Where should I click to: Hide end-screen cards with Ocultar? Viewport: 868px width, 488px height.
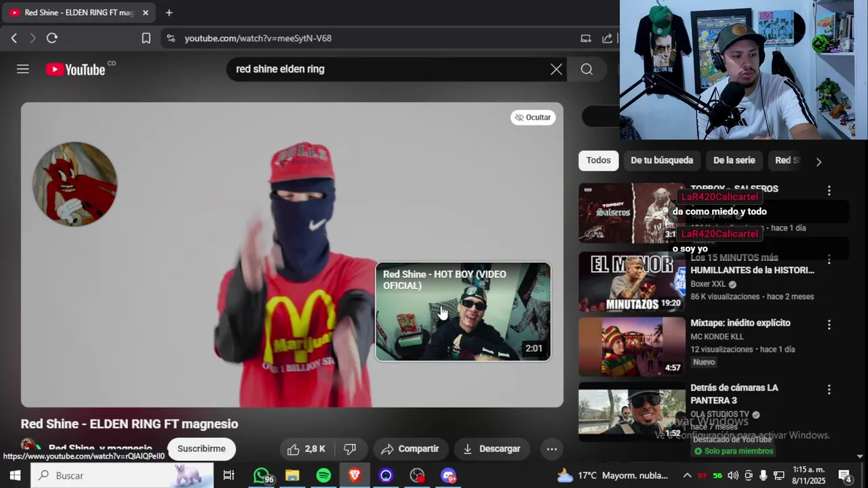coord(533,117)
